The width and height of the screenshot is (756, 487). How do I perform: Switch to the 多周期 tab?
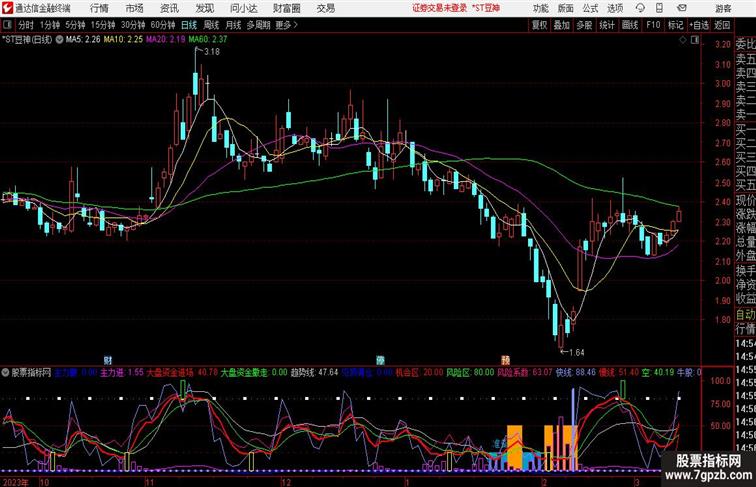click(258, 25)
